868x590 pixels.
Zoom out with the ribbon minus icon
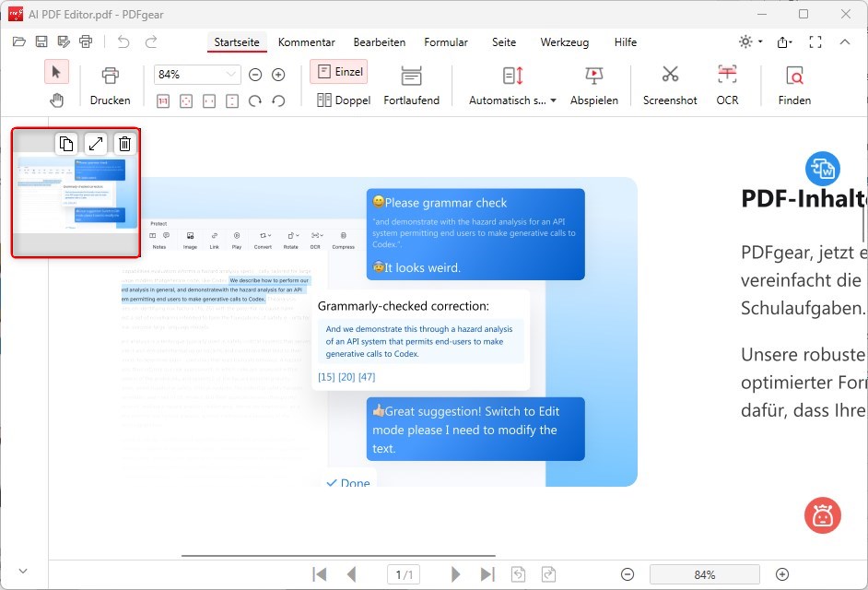tap(255, 75)
